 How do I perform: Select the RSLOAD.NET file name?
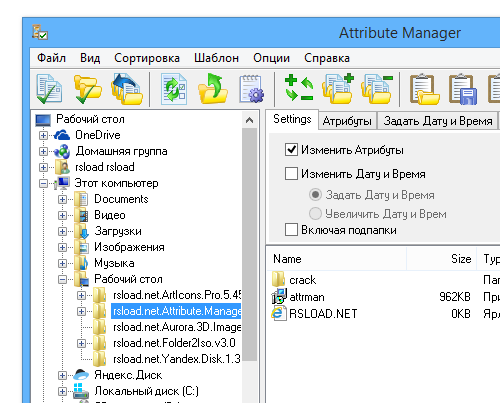point(323,314)
